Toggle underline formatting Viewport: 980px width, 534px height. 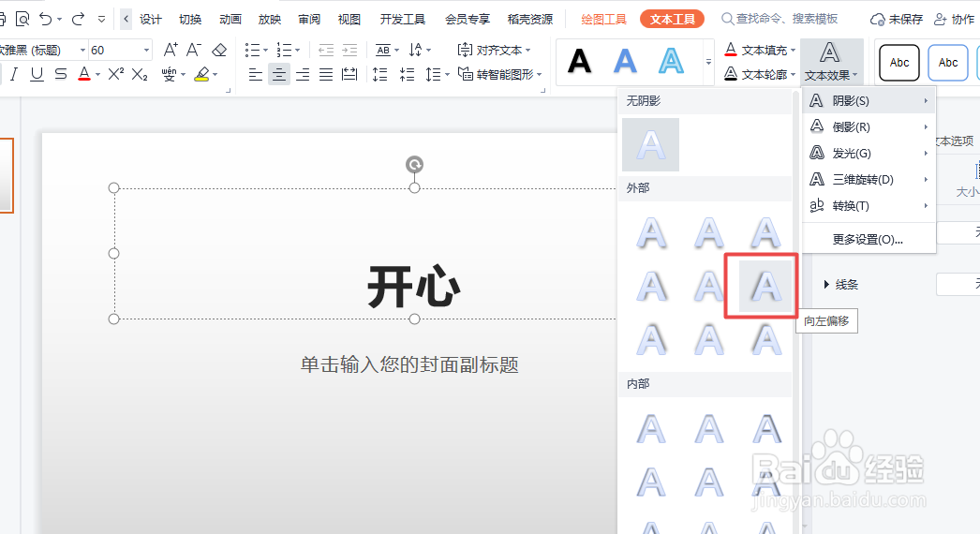click(37, 74)
